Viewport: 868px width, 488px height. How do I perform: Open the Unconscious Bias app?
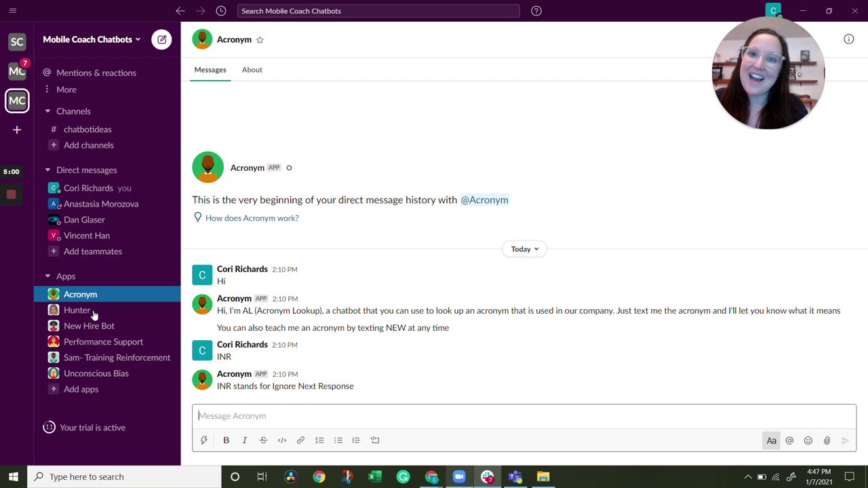pyautogui.click(x=96, y=373)
